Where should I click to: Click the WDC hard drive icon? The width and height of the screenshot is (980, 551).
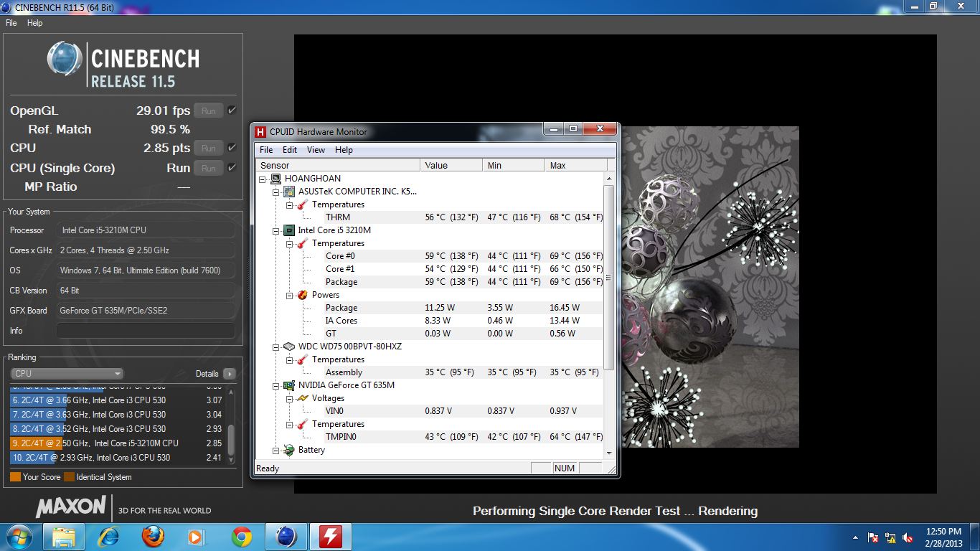(289, 347)
